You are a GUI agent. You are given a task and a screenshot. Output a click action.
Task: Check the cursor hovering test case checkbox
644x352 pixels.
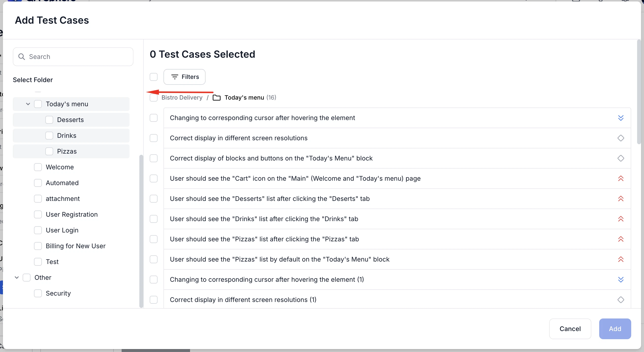(x=153, y=118)
